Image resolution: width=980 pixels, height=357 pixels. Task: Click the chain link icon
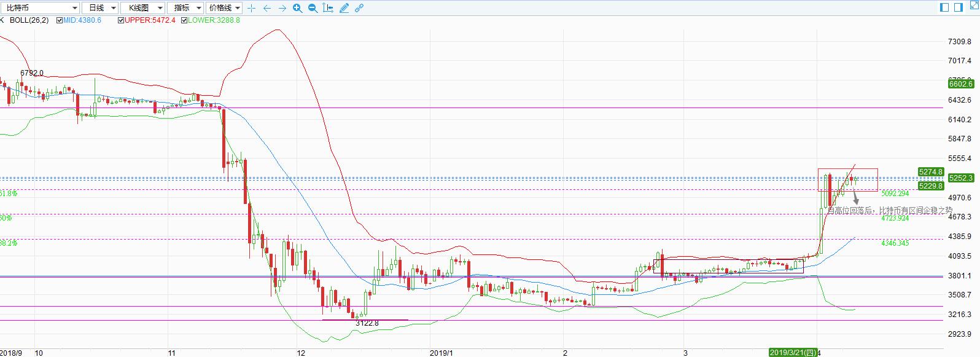coord(359,8)
